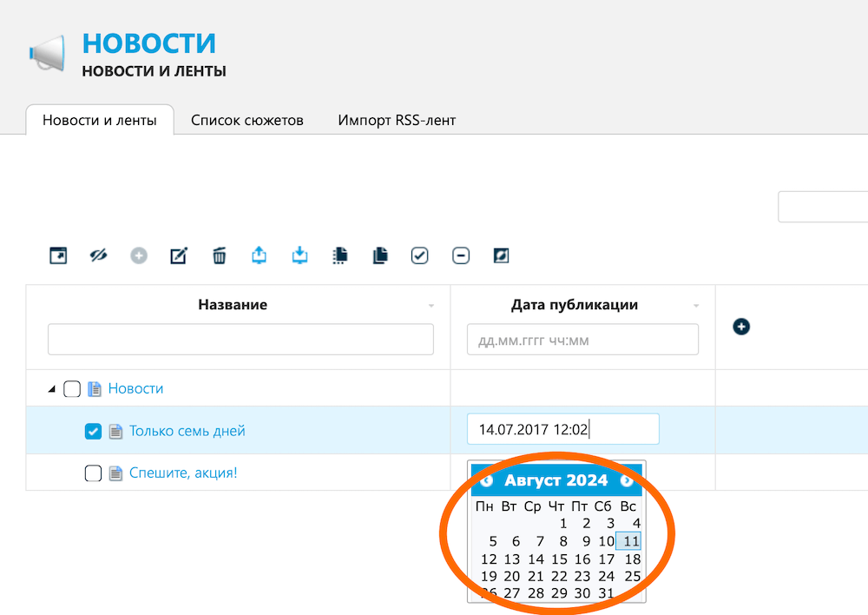The image size is (868, 615).
Task: Click the Название filter input field
Action: click(240, 339)
